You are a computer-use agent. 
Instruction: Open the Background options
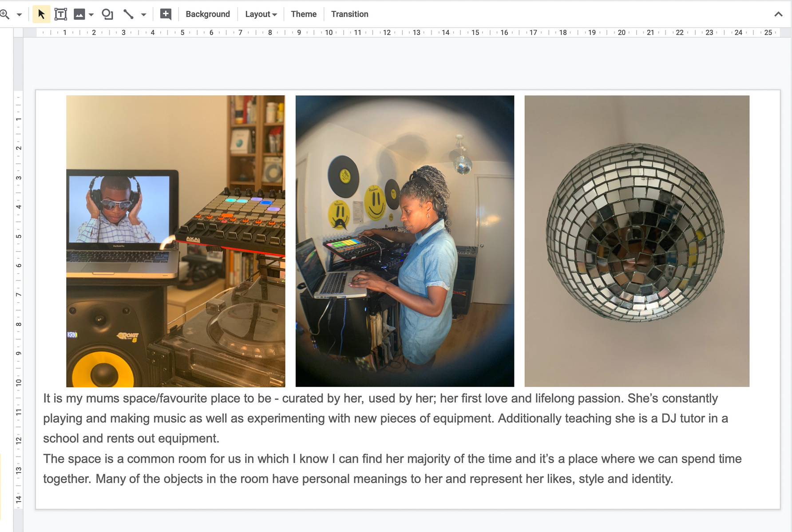pos(208,14)
